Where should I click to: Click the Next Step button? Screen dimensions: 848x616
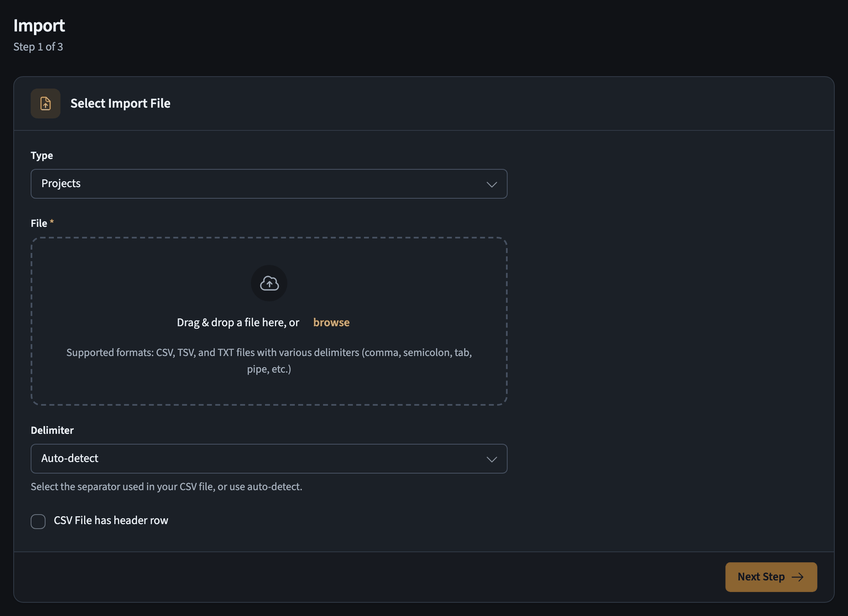[771, 577]
